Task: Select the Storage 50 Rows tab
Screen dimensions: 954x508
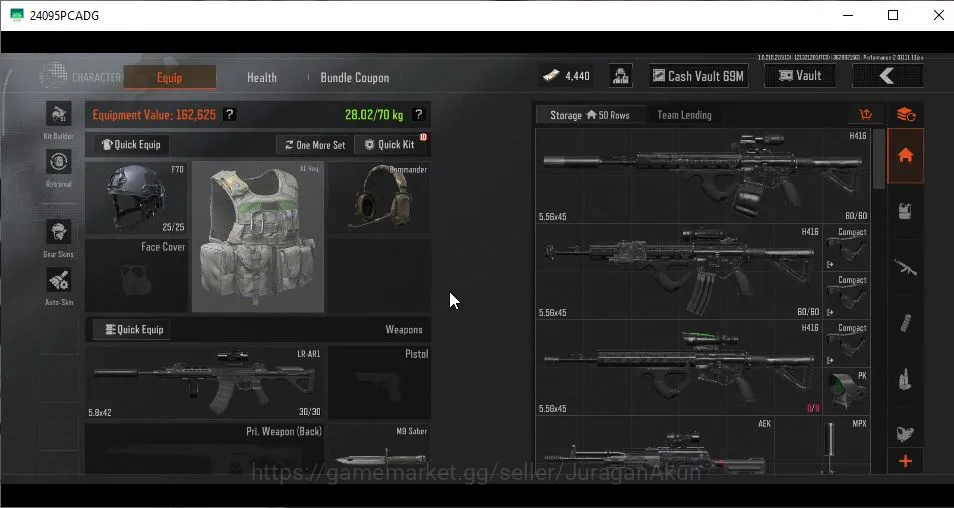Action: click(590, 115)
